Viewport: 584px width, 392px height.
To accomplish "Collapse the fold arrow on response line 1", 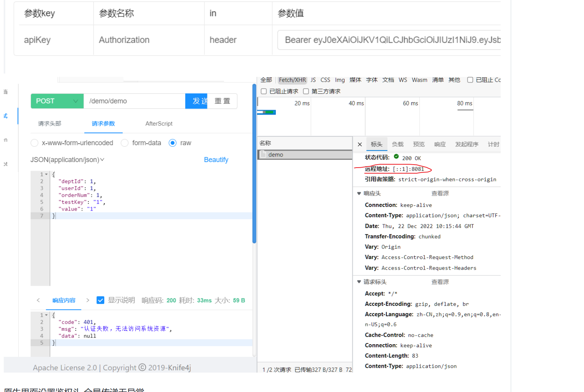I will tap(46, 315).
